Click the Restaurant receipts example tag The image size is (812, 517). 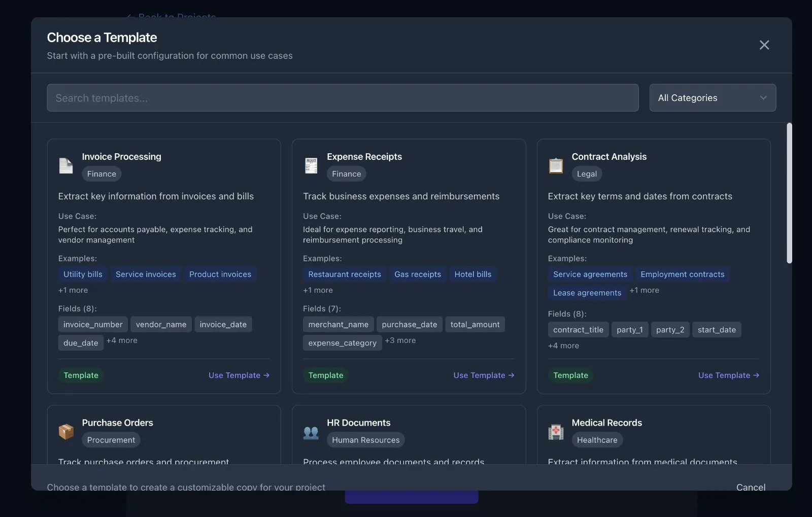345,274
